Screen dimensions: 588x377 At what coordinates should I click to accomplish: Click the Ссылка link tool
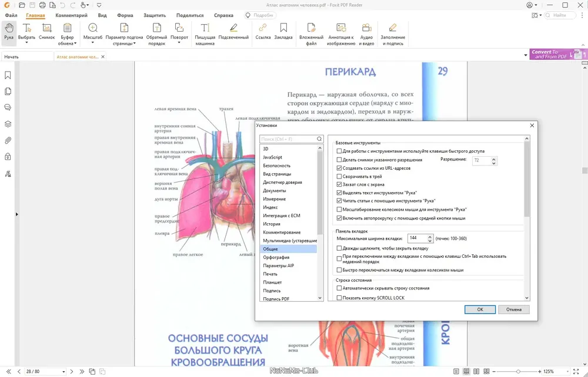263,32
